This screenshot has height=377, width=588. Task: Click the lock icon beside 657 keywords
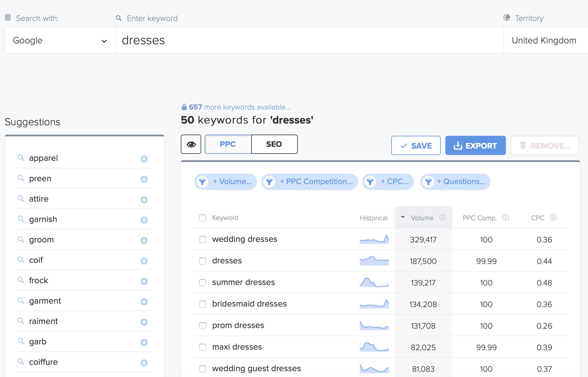coord(184,107)
